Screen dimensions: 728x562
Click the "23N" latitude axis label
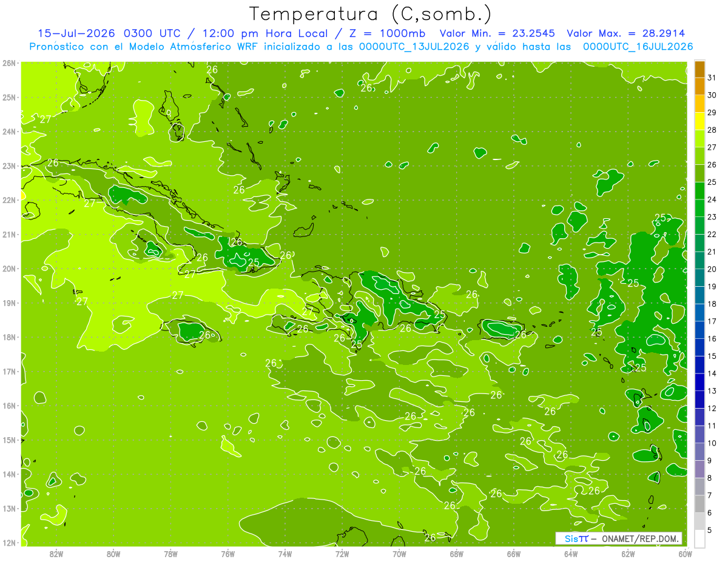coord(9,166)
